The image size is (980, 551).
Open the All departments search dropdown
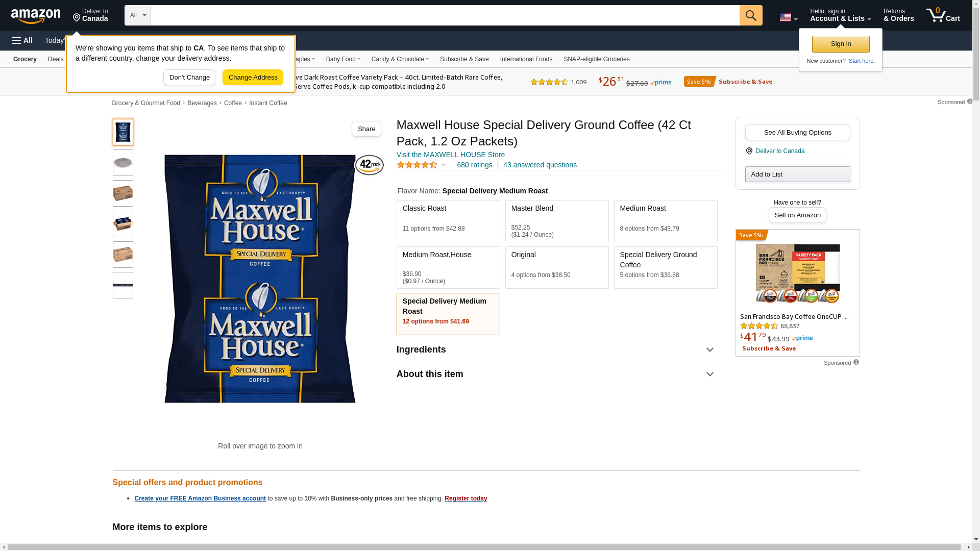137,15
